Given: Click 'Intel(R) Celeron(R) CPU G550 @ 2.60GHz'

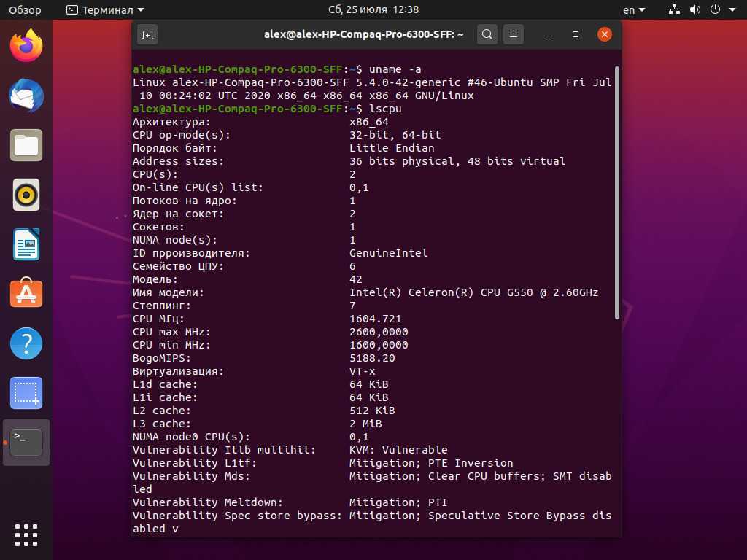Looking at the screenshot, I should pyautogui.click(x=473, y=292).
